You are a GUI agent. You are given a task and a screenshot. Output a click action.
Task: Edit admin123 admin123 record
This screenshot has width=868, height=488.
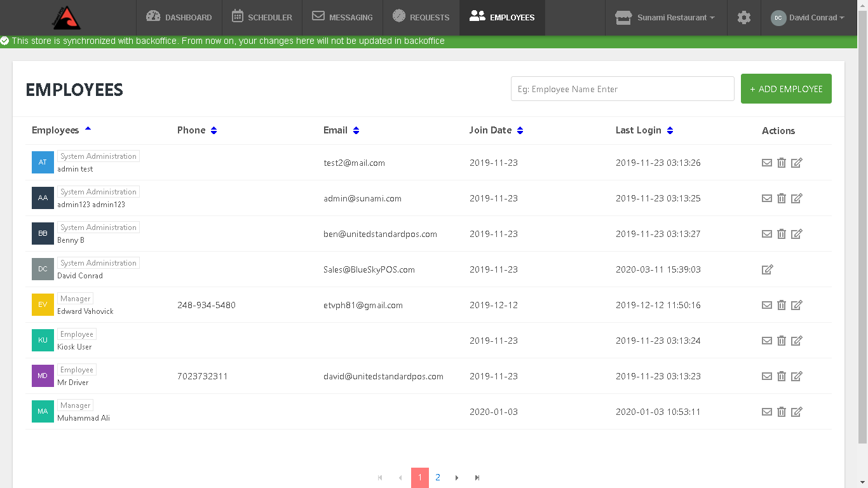797,198
